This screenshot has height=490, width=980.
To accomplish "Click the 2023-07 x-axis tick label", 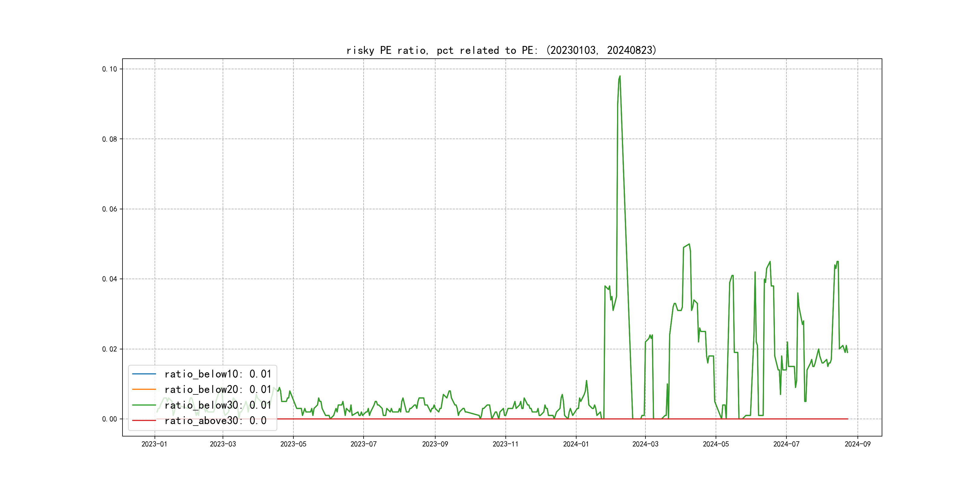I will pyautogui.click(x=363, y=444).
